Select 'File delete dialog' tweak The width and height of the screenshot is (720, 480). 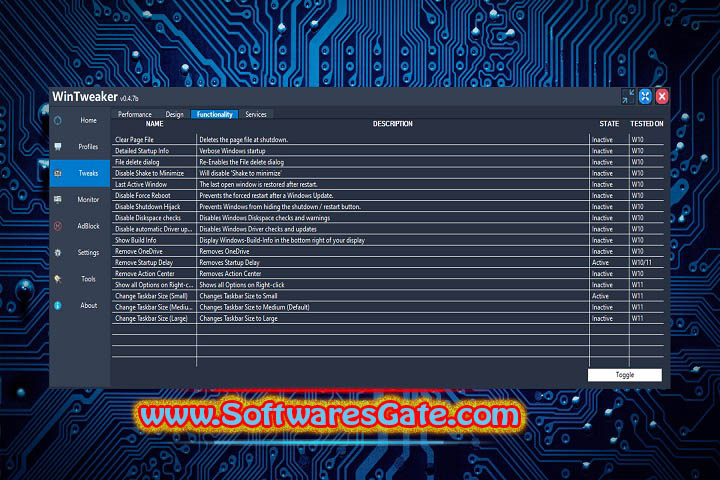137,162
